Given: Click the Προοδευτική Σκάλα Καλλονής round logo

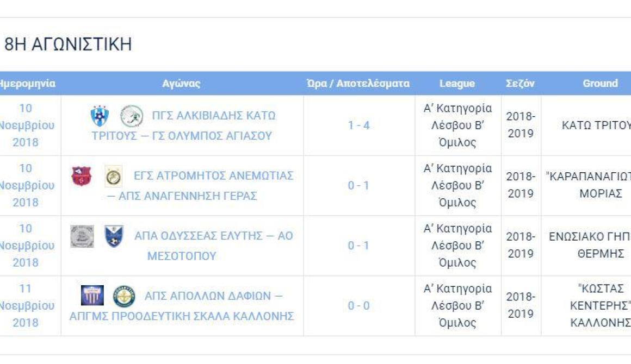Looking at the screenshot, I should pos(124,296).
